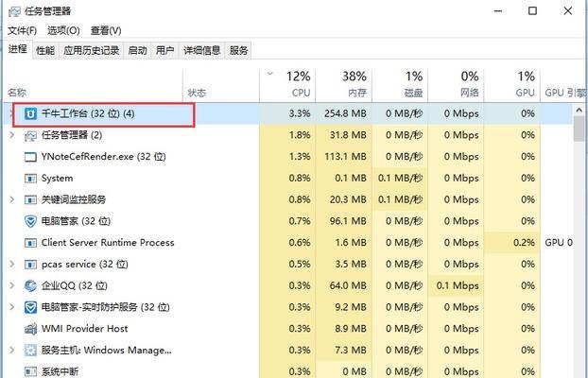
Task: Click the 系统中断 process icon
Action: coord(30,371)
